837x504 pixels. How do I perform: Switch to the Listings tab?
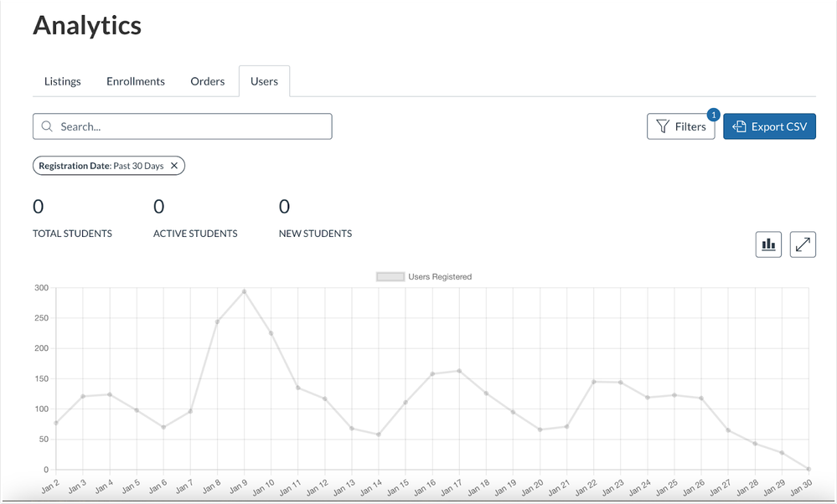click(x=63, y=81)
